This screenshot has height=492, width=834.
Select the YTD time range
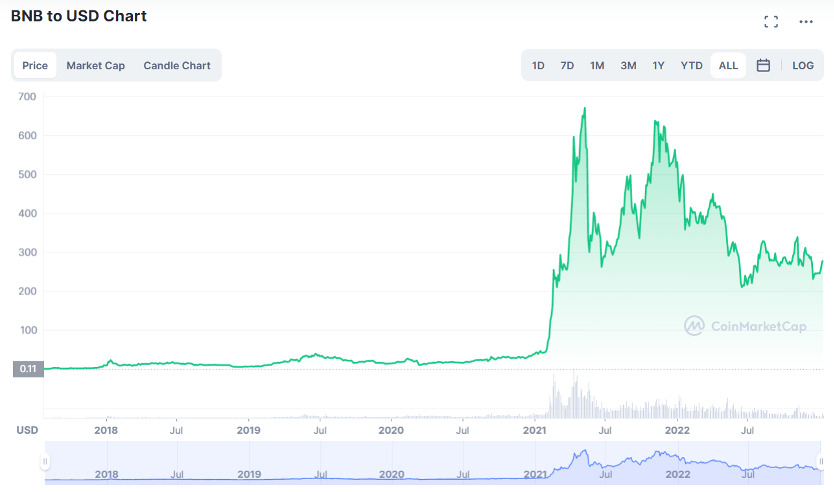pos(691,65)
